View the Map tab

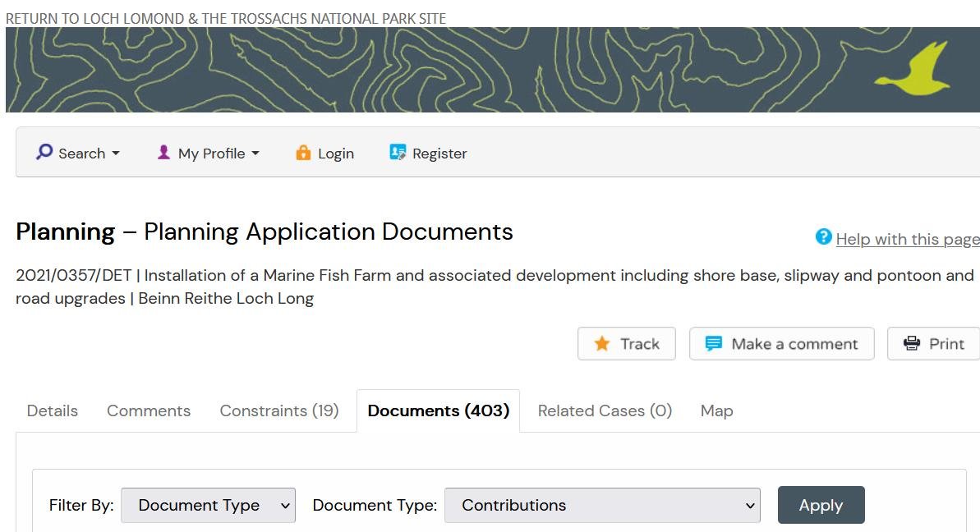pos(716,411)
